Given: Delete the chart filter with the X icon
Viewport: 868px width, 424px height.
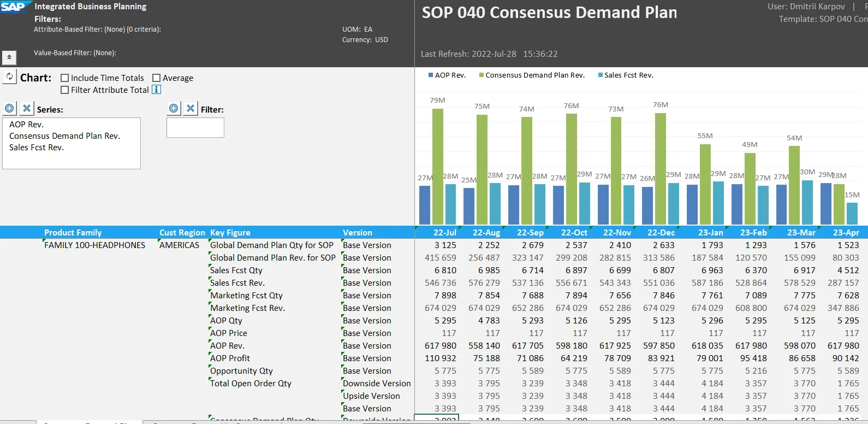Looking at the screenshot, I should tap(191, 108).
